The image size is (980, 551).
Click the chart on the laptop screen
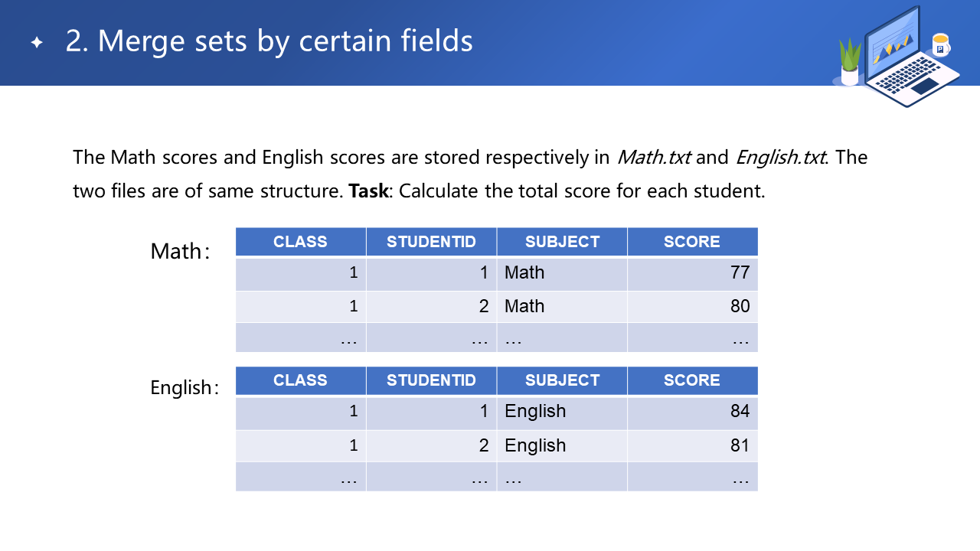(x=892, y=47)
